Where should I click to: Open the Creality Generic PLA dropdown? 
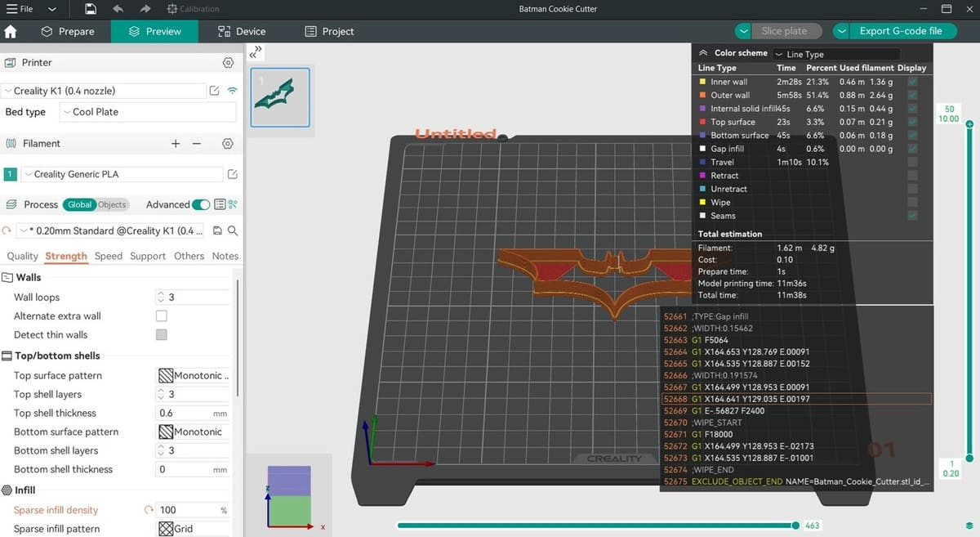[x=122, y=174]
